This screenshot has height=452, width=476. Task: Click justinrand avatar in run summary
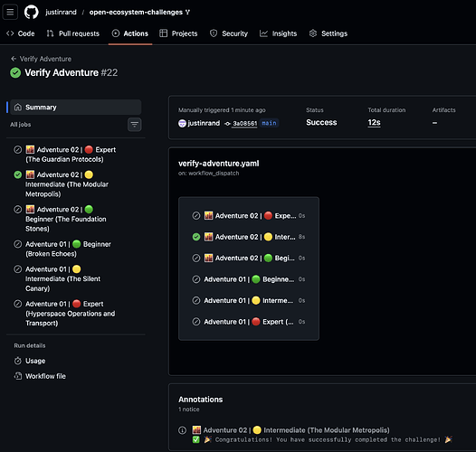[182, 124]
